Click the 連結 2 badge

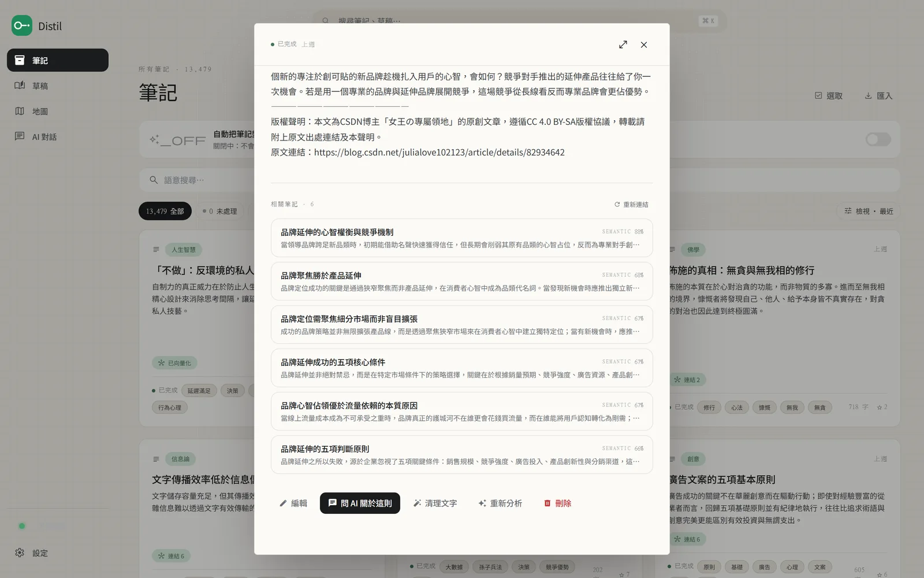pos(687,380)
